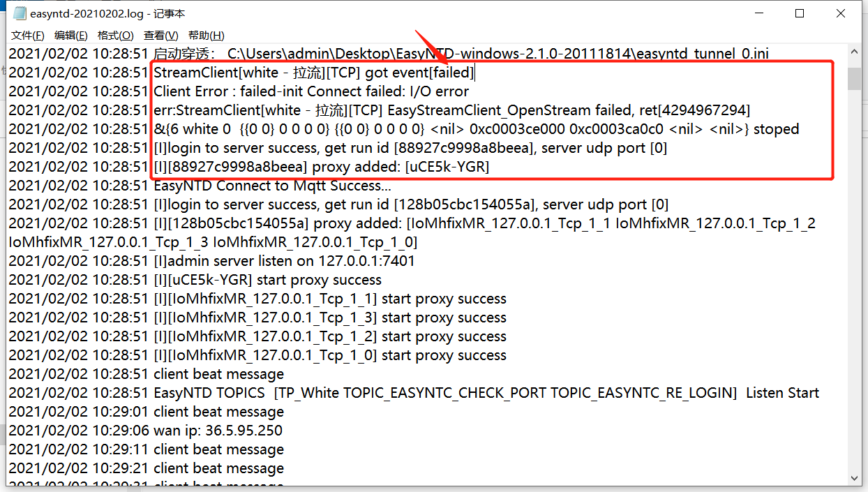Screen dimensions: 868x492
Task: Click the '[128b05cbc154055a] proxy added' line
Action: tap(412, 232)
